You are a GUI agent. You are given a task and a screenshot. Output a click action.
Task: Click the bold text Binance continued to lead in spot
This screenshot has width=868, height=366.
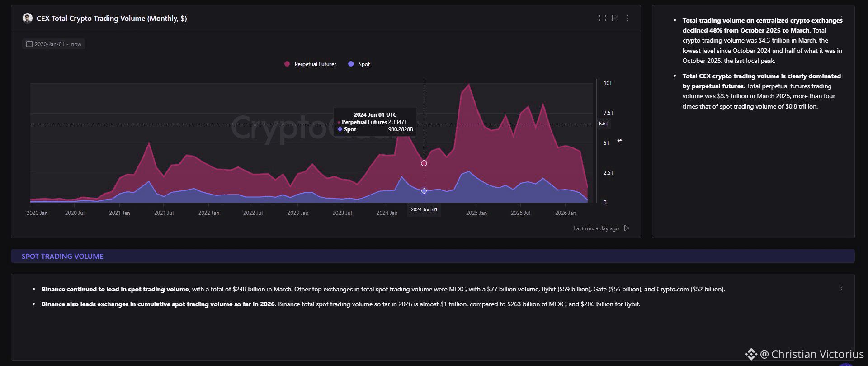coord(116,289)
